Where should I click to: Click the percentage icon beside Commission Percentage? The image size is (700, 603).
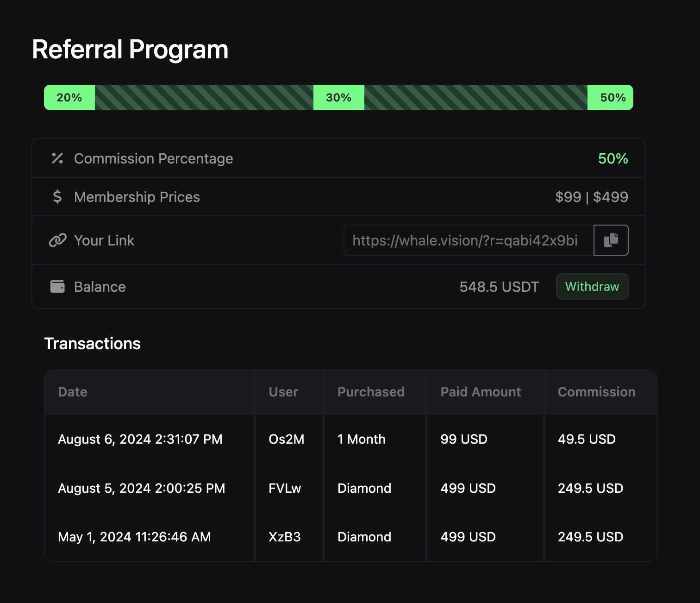pyautogui.click(x=57, y=158)
